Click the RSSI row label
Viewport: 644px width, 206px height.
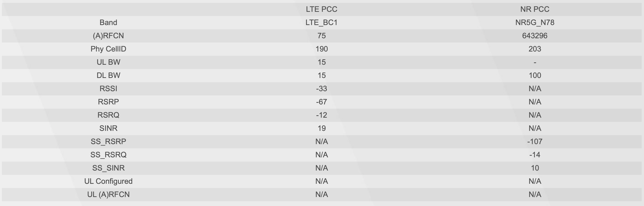pyautogui.click(x=108, y=89)
